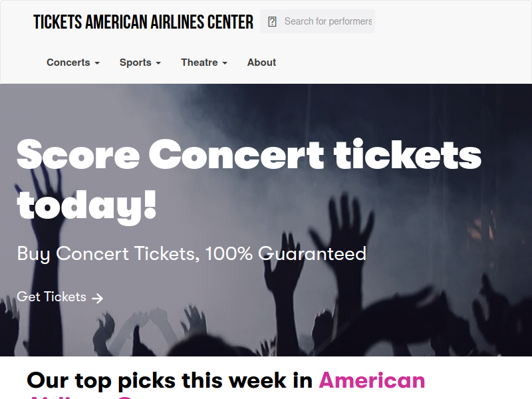The image size is (532, 399).
Task: Click the arrow icon after Get Tickets
Action: point(97,298)
